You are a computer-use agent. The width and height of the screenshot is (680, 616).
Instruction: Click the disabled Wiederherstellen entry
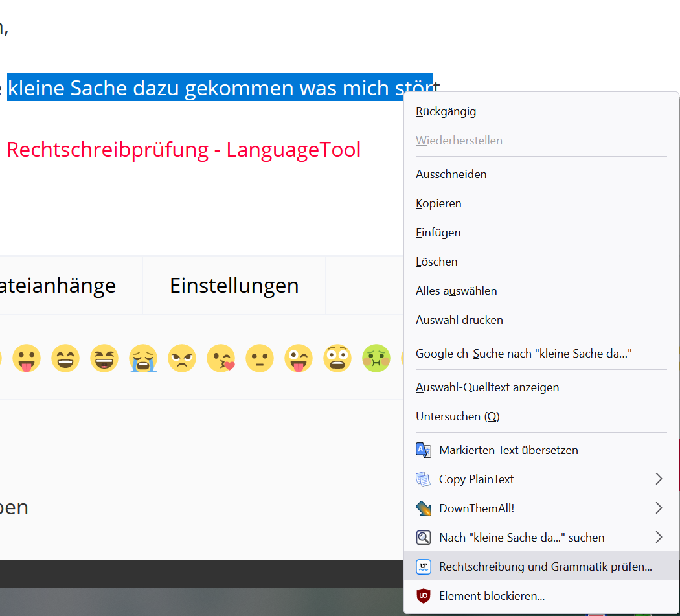pyautogui.click(x=541, y=141)
